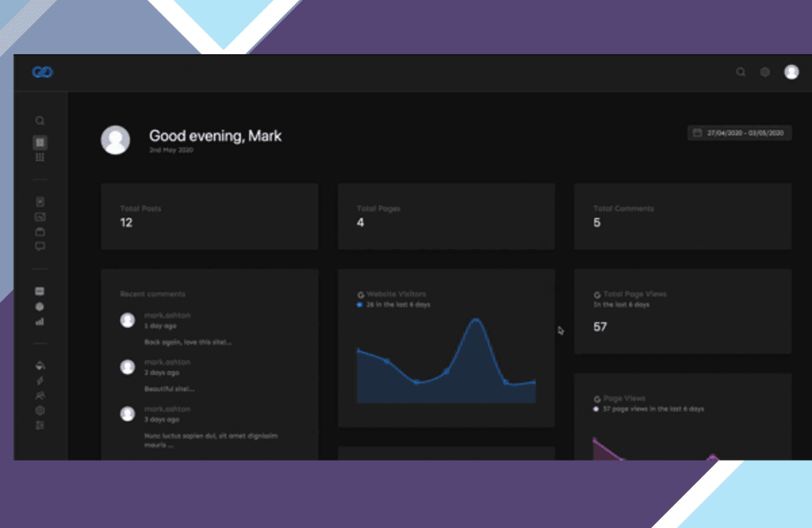Click mark.ashton on the 1 day ago comment
The width and height of the screenshot is (812, 528).
167,315
